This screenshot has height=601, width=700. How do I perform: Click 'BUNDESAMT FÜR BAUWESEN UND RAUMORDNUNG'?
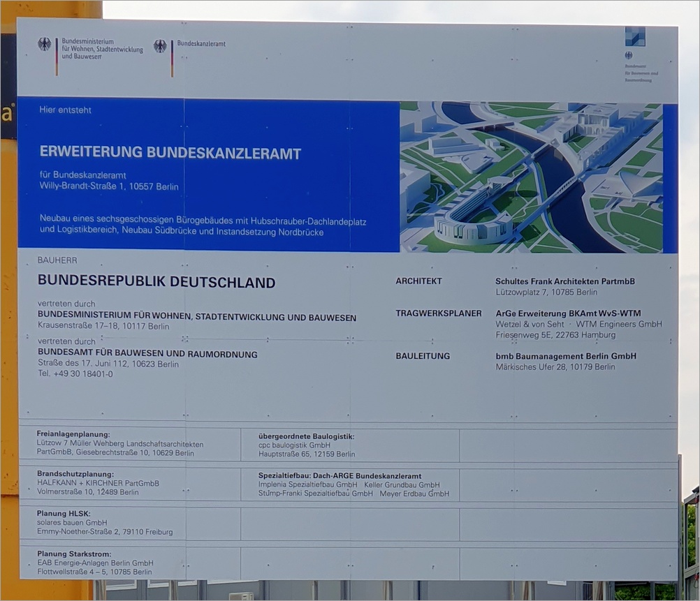coord(147,354)
